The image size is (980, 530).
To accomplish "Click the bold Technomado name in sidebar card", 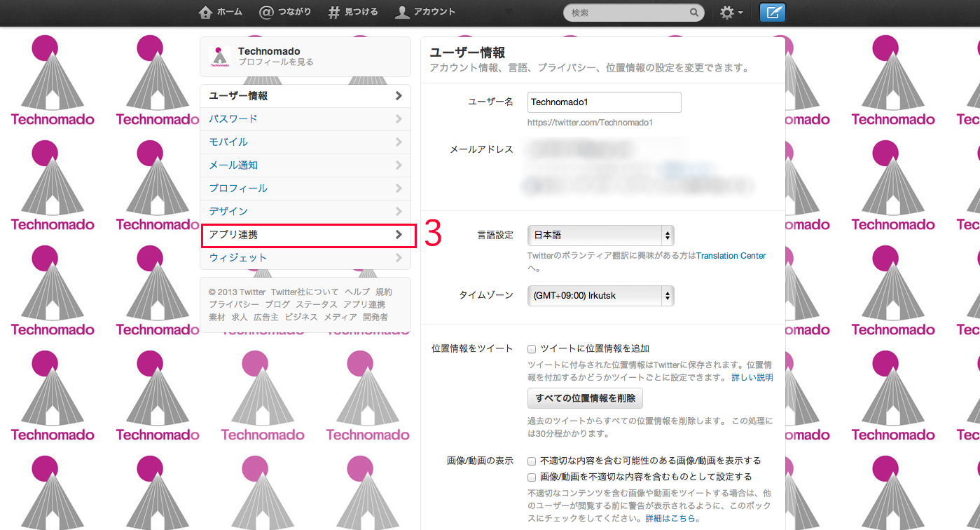I will (269, 51).
